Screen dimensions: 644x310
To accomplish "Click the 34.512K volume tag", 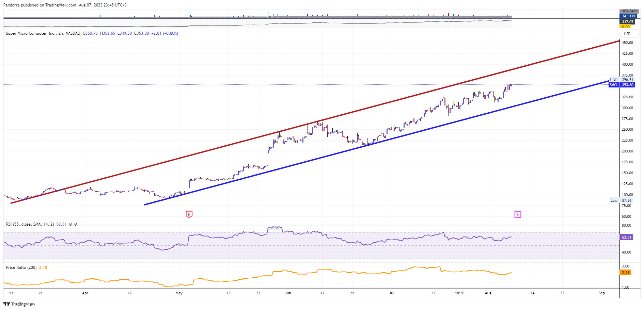I will coord(628,16).
